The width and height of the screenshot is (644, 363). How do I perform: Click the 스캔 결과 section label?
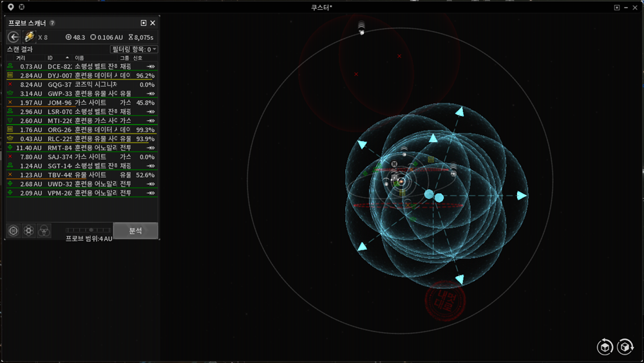(20, 50)
